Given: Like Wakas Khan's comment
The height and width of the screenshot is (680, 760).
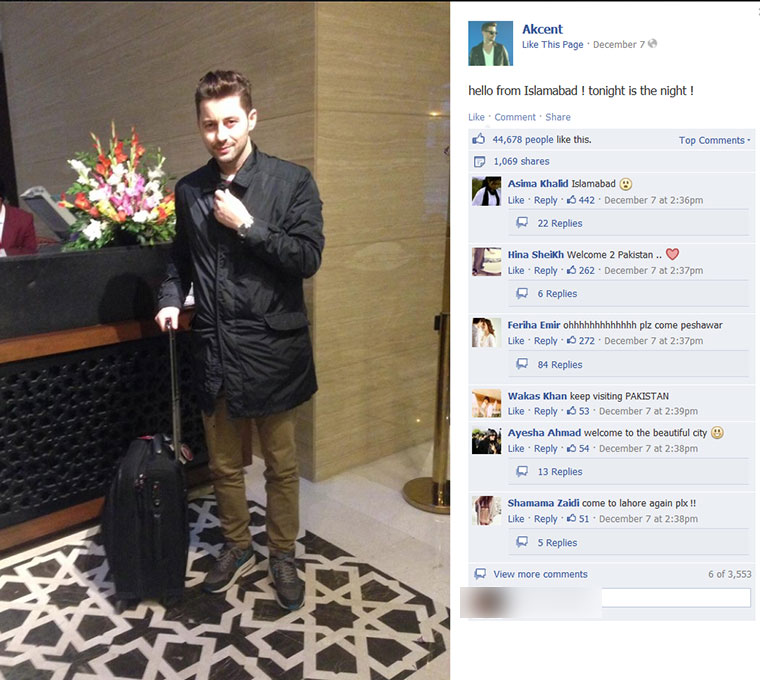Looking at the screenshot, I should (x=516, y=411).
